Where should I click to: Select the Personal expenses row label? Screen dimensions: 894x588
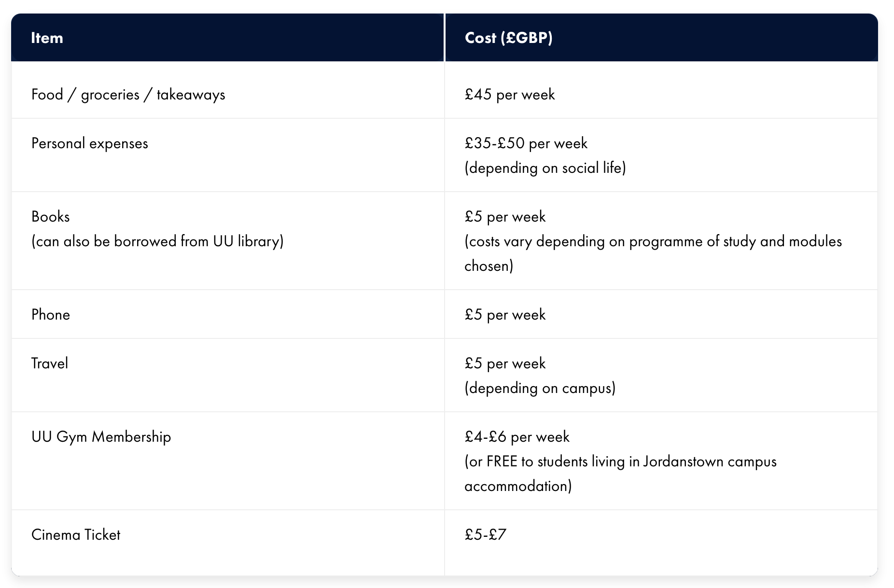click(89, 143)
